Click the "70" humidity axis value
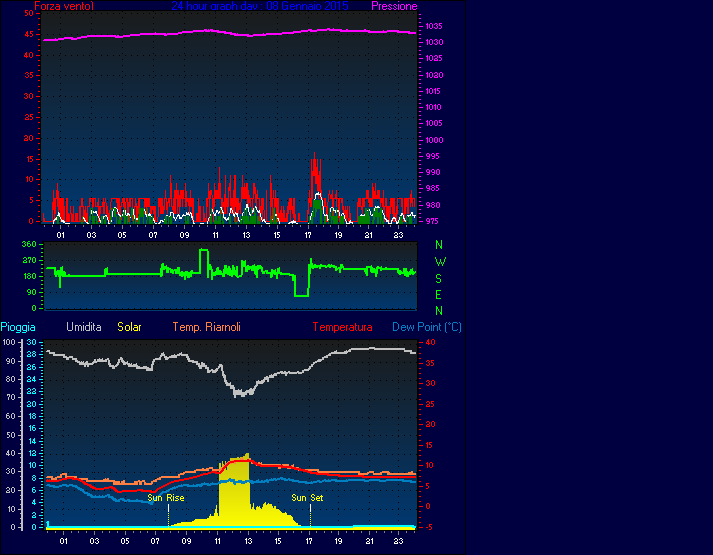The height and width of the screenshot is (555, 713). 11,397
